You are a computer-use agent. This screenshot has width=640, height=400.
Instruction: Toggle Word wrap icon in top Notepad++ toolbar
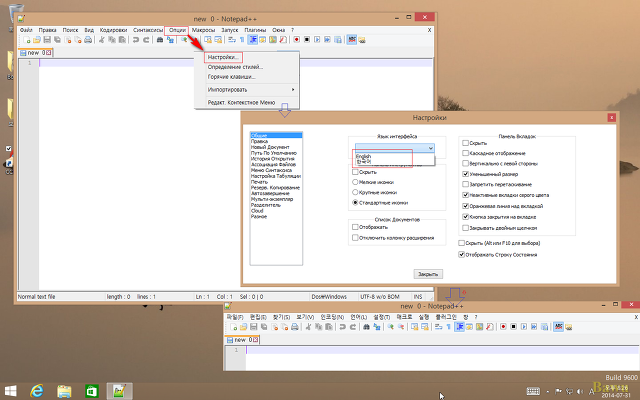[232, 40]
